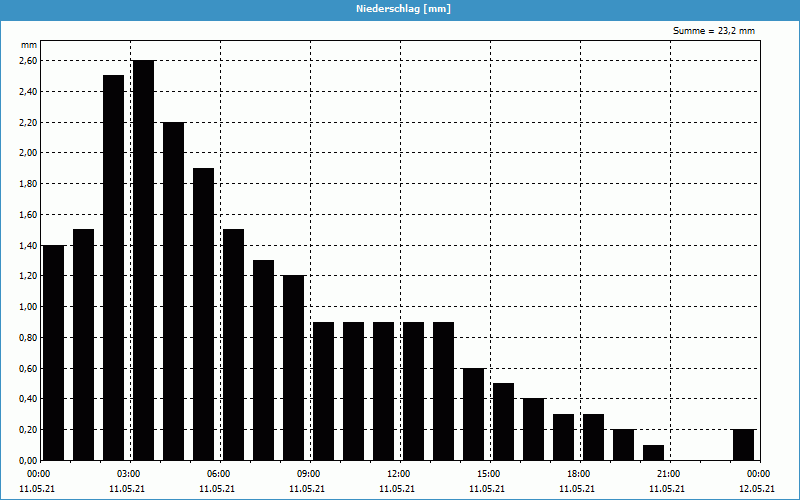Screen dimensions: 800x500
Task: Select the 09:00 time axis label
Action: 310,474
